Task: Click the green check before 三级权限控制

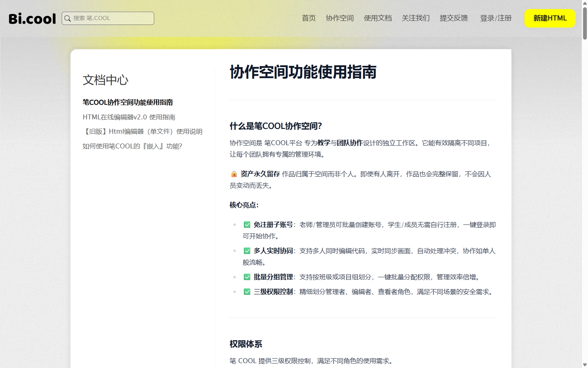Action: click(247, 292)
